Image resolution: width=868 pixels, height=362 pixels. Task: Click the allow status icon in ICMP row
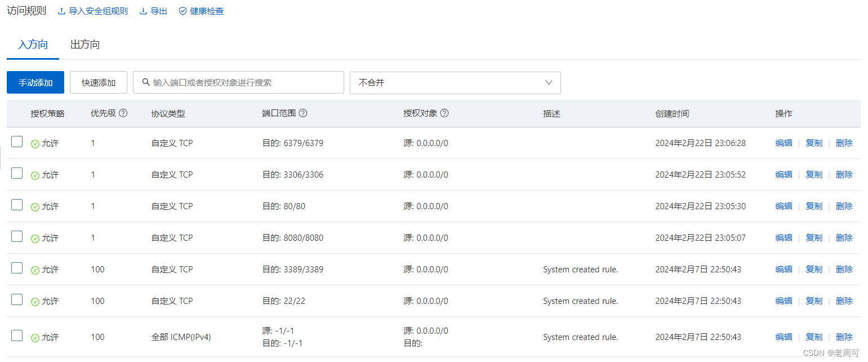35,338
